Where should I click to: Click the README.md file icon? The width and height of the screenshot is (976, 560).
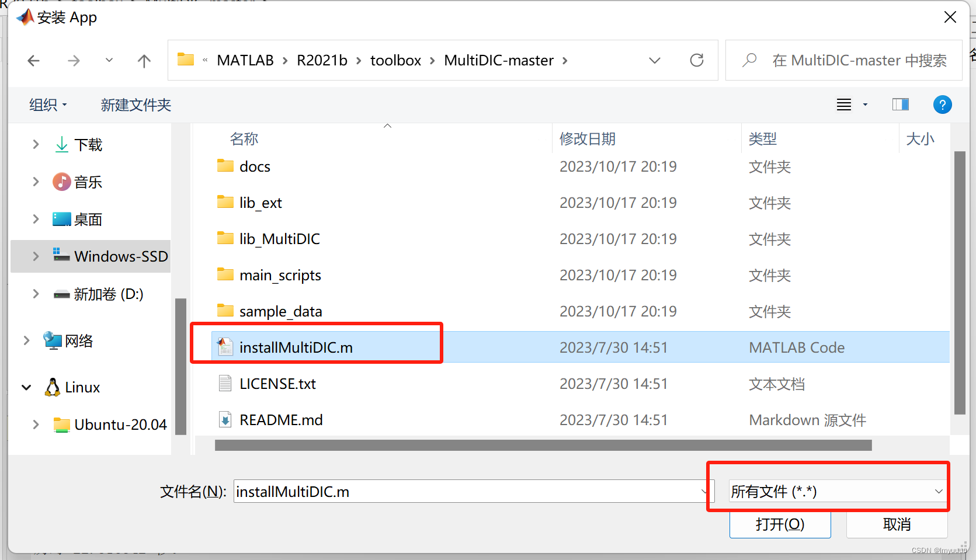point(225,419)
